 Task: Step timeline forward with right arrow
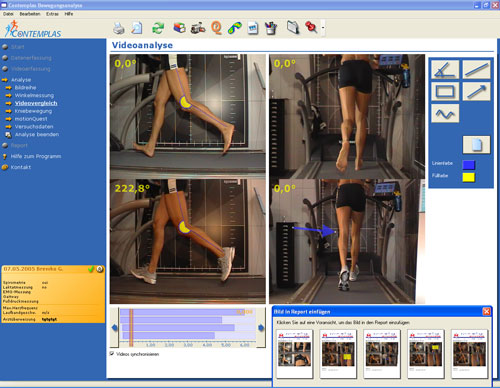[261, 328]
